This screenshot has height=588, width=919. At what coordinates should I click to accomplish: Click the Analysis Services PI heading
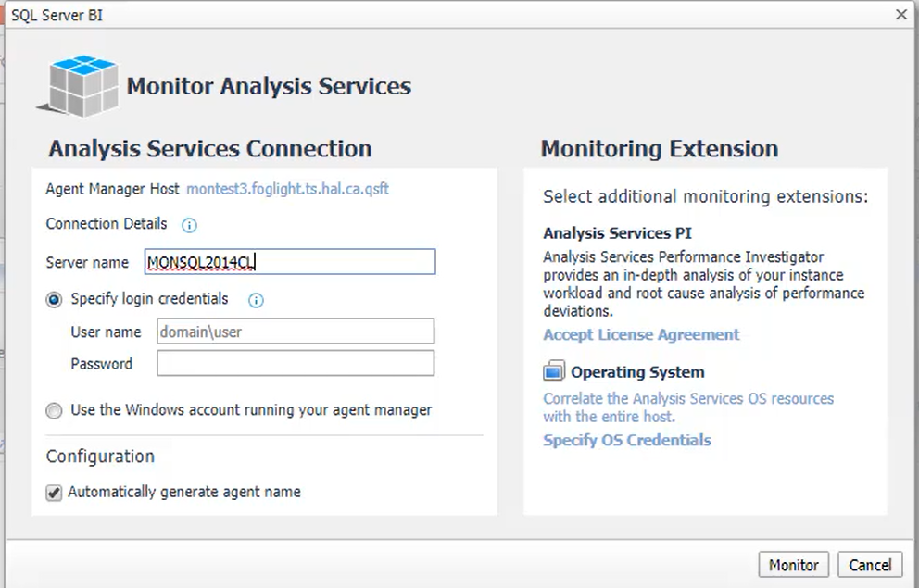(x=618, y=233)
